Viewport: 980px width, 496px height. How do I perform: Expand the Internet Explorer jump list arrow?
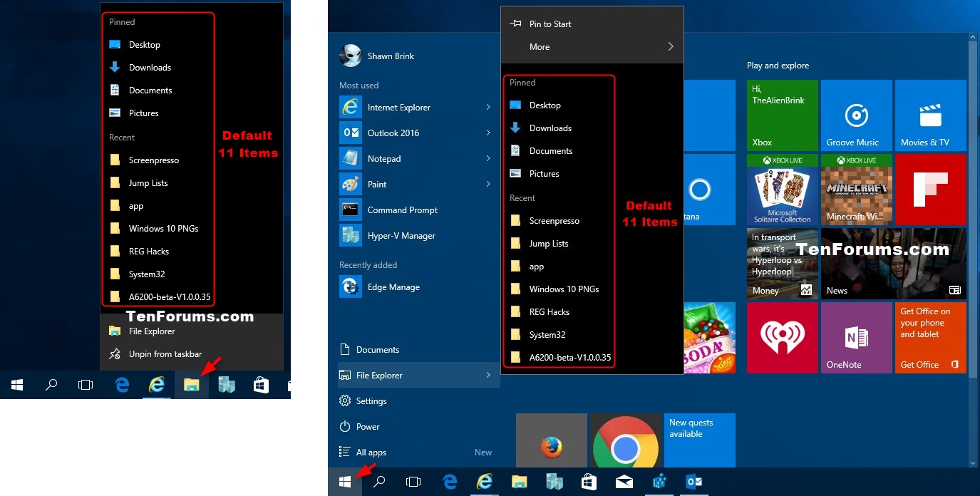488,107
